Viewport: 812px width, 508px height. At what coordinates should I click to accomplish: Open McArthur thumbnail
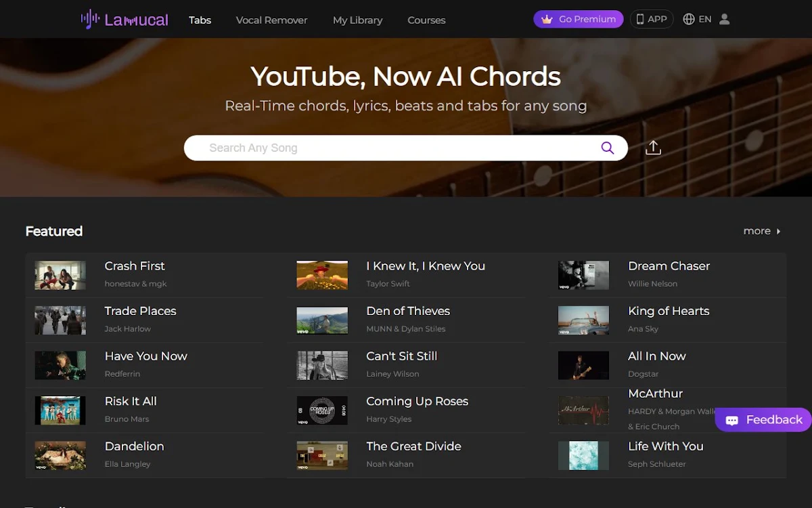pyautogui.click(x=583, y=410)
